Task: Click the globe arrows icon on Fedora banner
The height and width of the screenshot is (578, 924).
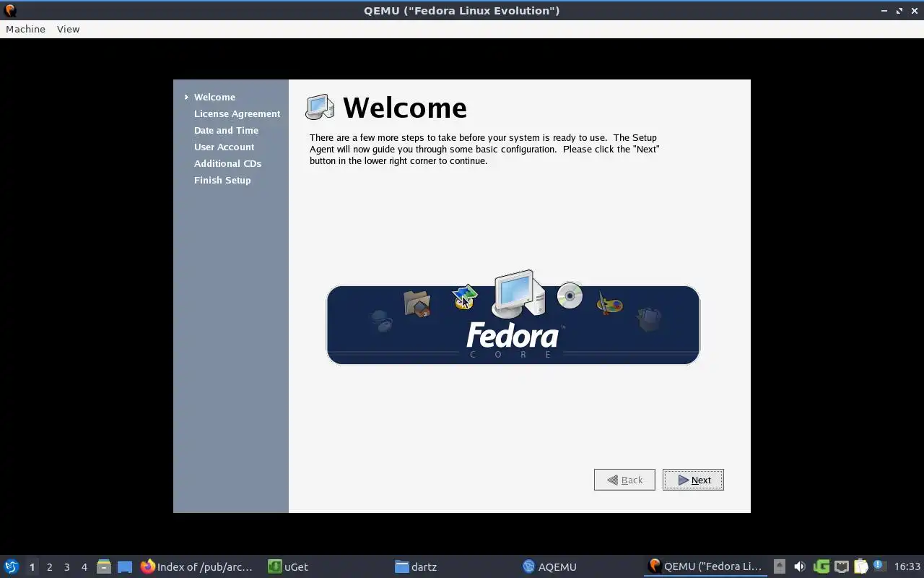Action: pos(465,297)
